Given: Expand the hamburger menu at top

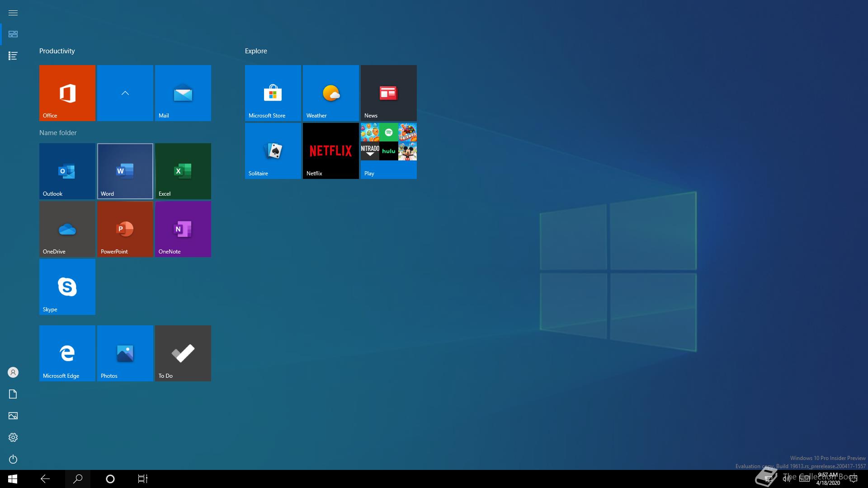Looking at the screenshot, I should (13, 13).
